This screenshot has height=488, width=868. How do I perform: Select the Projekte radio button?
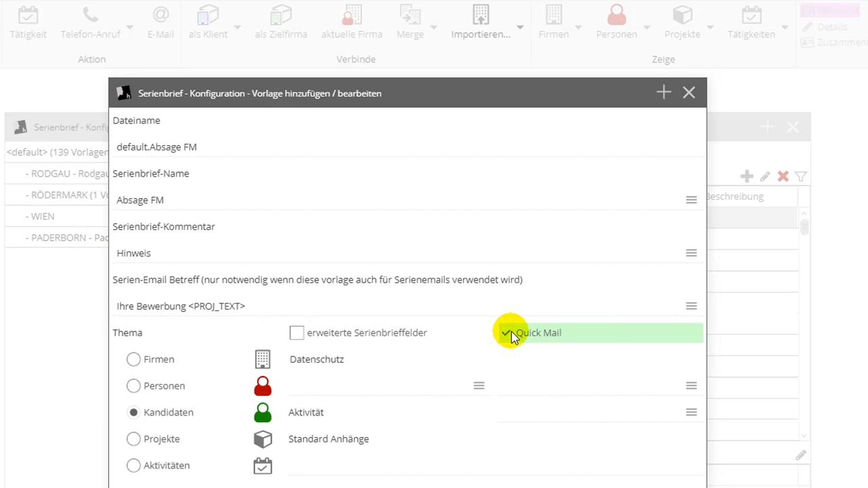[134, 439]
